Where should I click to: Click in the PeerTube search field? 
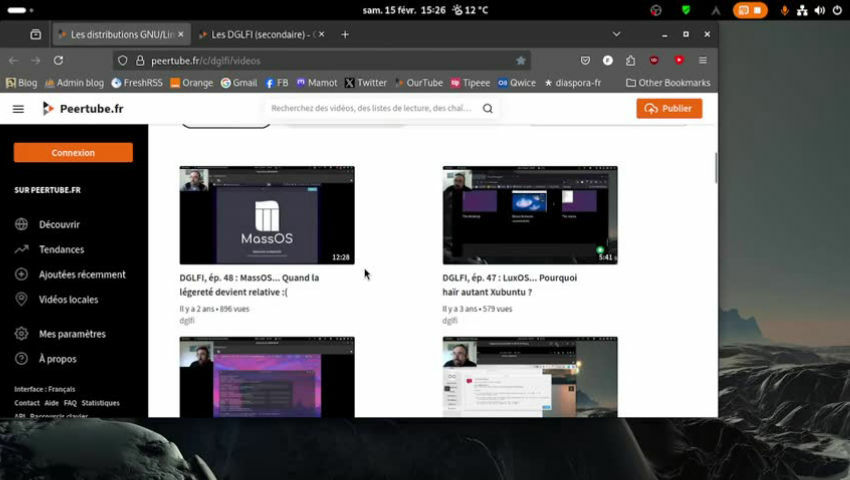[x=371, y=108]
